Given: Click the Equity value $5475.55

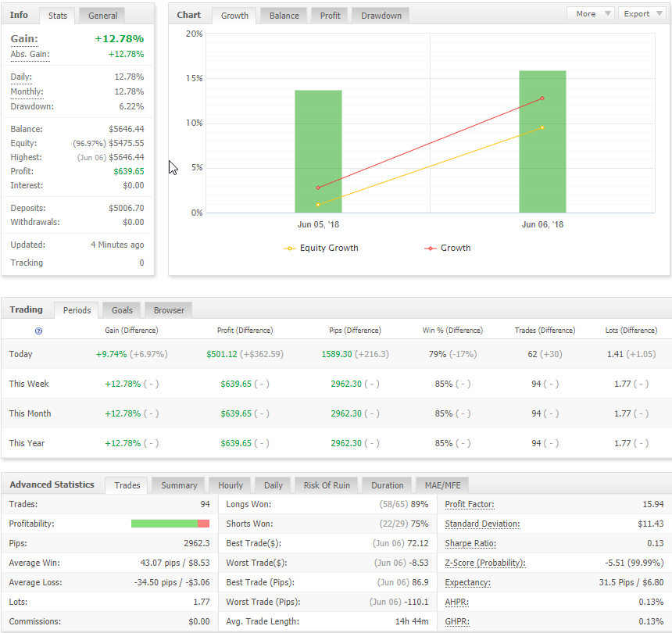Looking at the screenshot, I should 127,143.
